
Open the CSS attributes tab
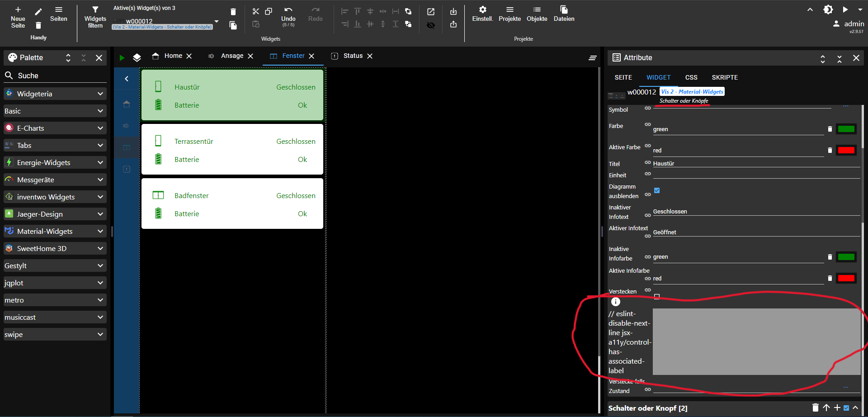point(691,77)
